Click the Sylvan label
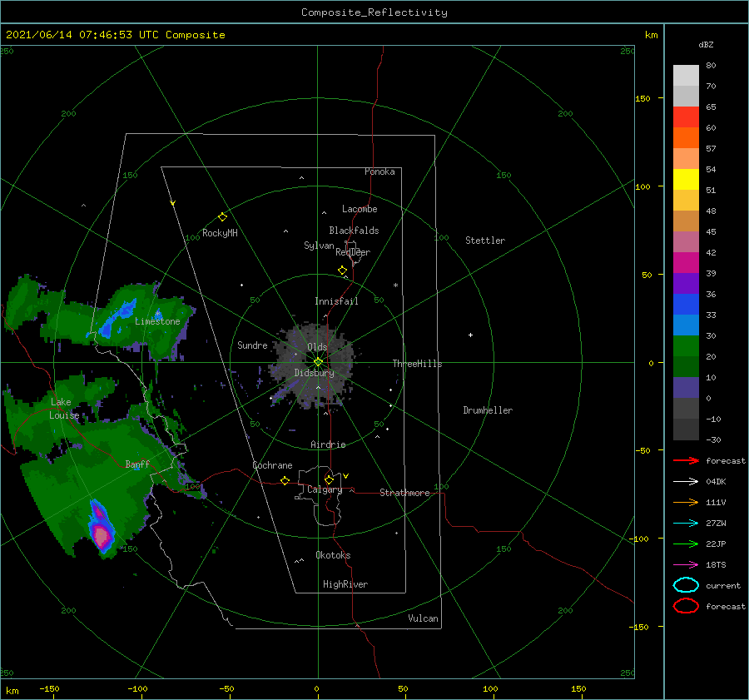 [319, 246]
